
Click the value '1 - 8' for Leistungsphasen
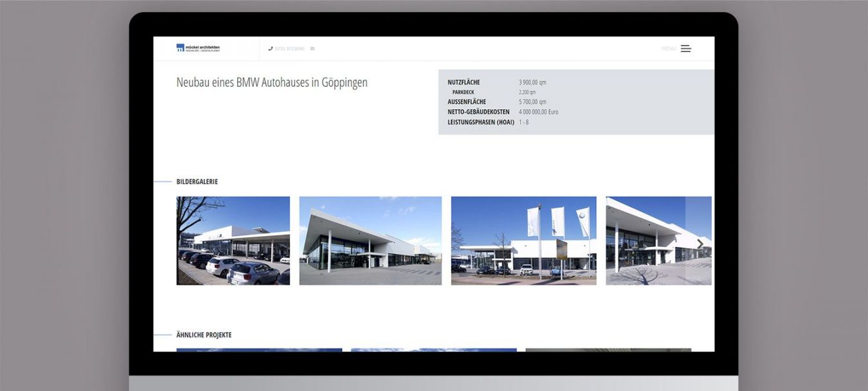[523, 122]
